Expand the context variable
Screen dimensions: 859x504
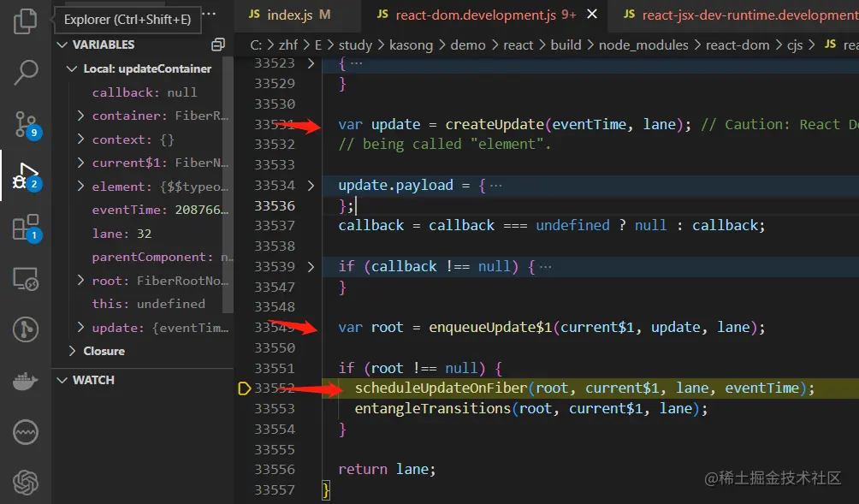81,139
